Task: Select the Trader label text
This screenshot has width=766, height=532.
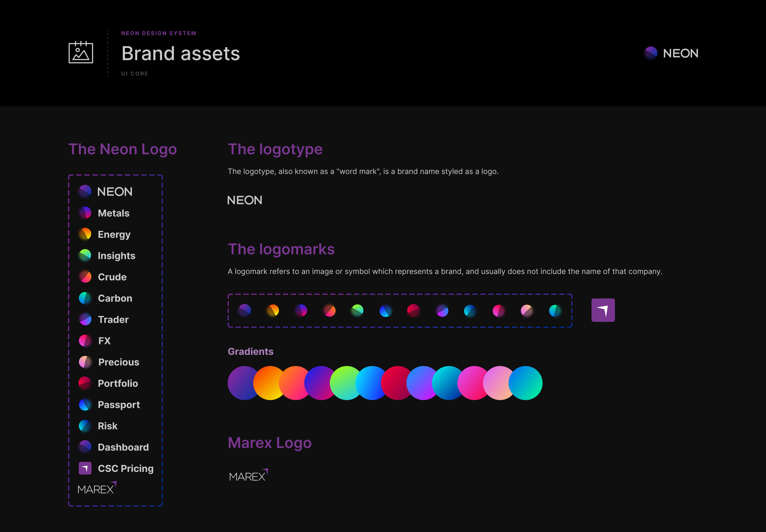Action: point(113,320)
